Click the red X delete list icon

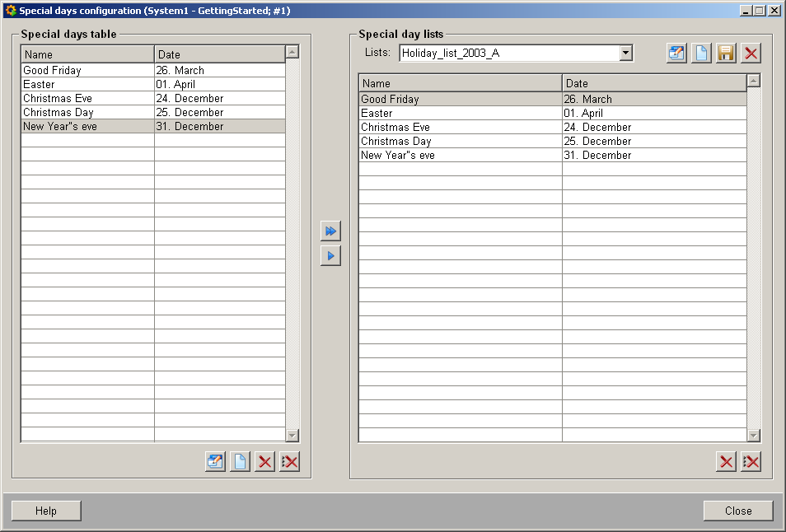click(751, 54)
